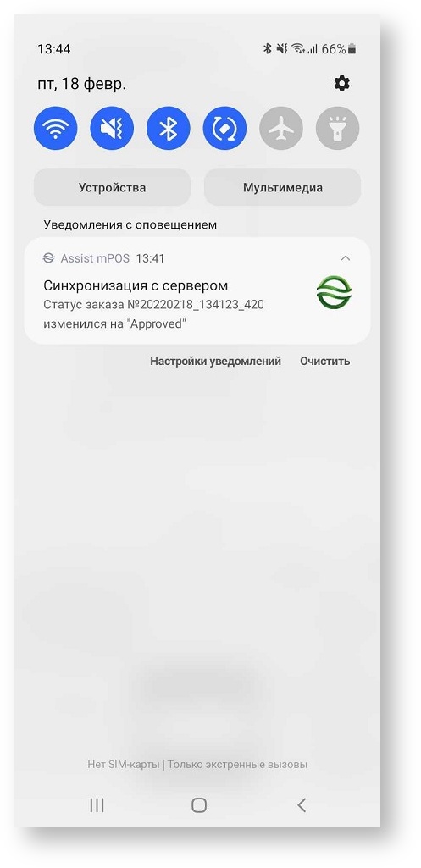Open the Устройства panel
The height and width of the screenshot is (868, 421).
113,187
